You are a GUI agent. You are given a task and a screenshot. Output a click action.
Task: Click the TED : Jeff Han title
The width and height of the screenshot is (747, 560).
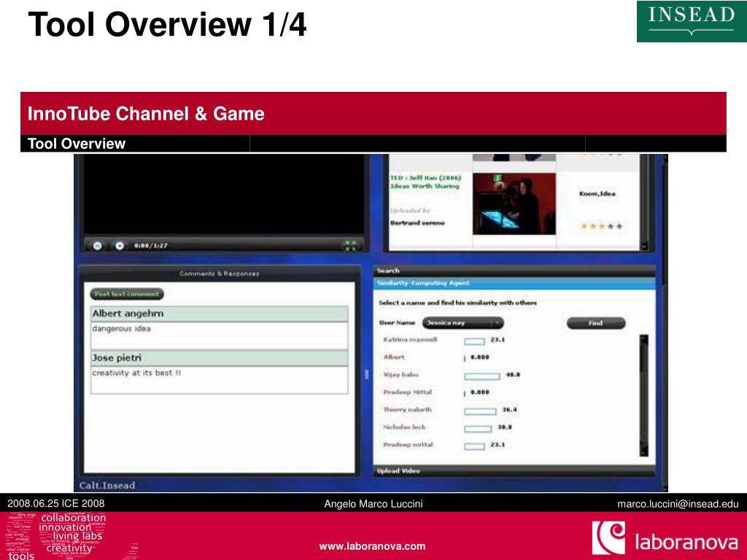coord(425,182)
